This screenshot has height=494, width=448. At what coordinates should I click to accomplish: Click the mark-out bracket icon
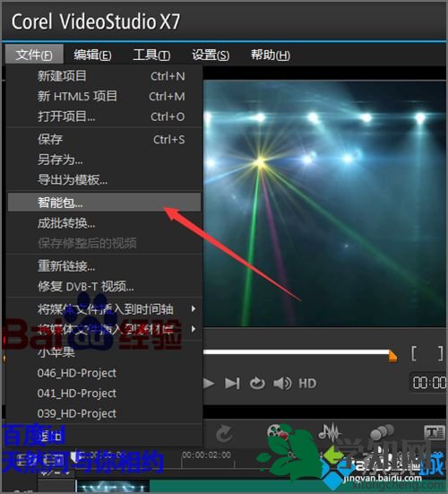[x=441, y=353]
